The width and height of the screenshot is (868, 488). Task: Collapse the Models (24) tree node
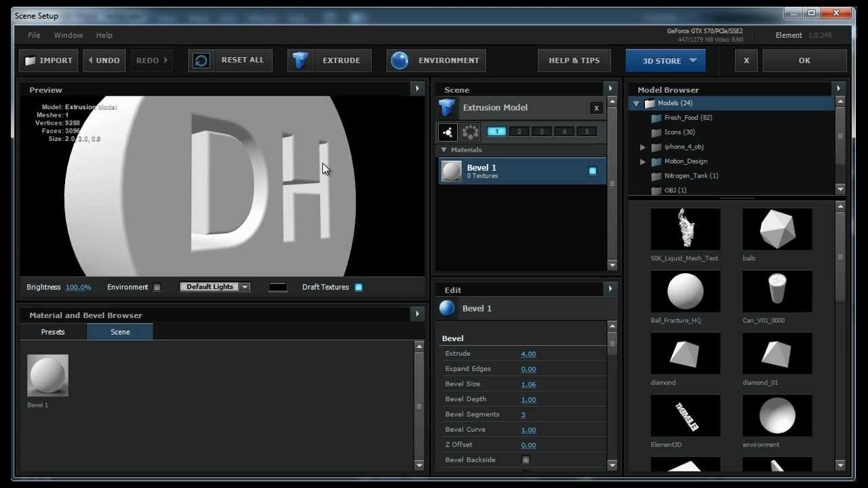[636, 104]
